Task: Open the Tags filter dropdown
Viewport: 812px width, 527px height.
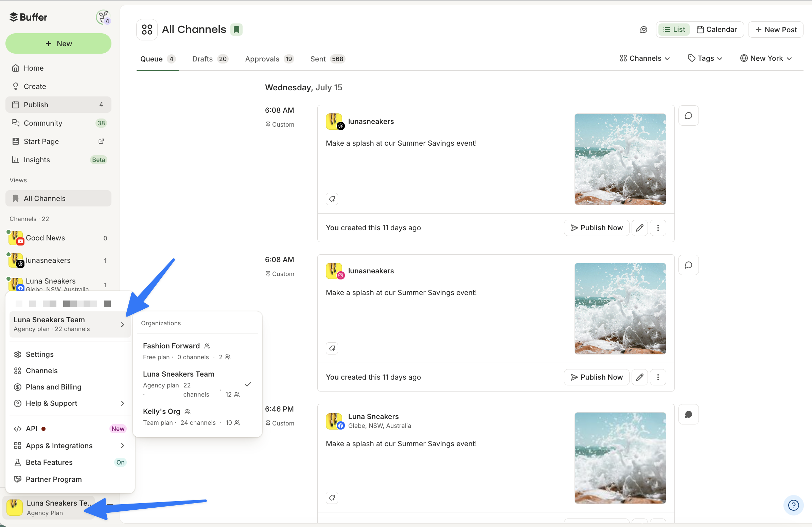Action: tap(705, 58)
